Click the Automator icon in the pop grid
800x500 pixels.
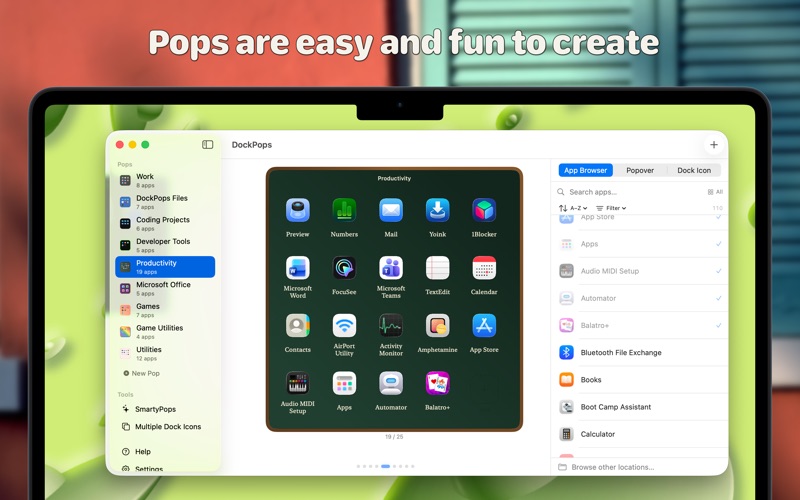pyautogui.click(x=391, y=383)
